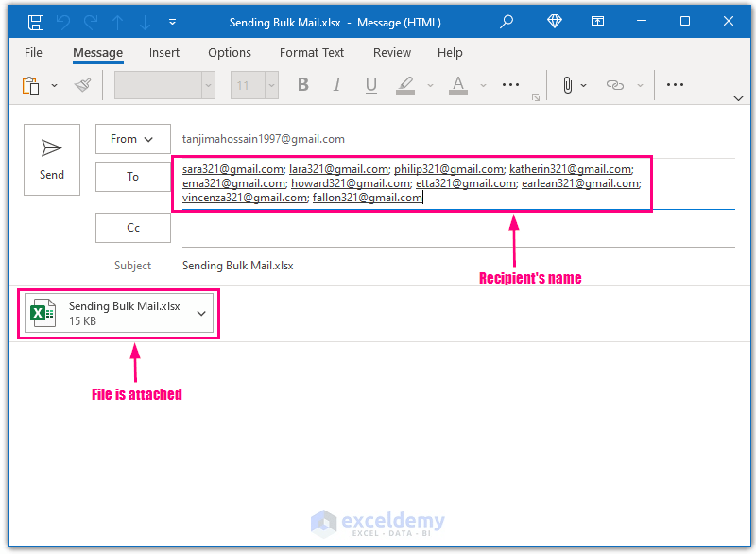Switch to the Insert ribbon tab
Screen dimensions: 756x554
[x=164, y=53]
